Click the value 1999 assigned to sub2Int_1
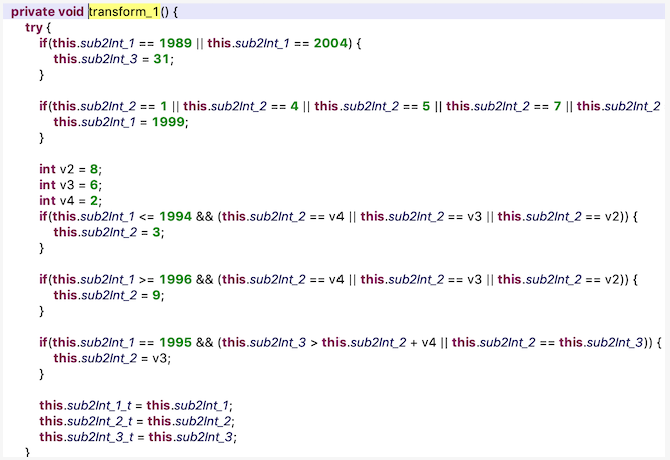This screenshot has width=670, height=460. [168, 122]
